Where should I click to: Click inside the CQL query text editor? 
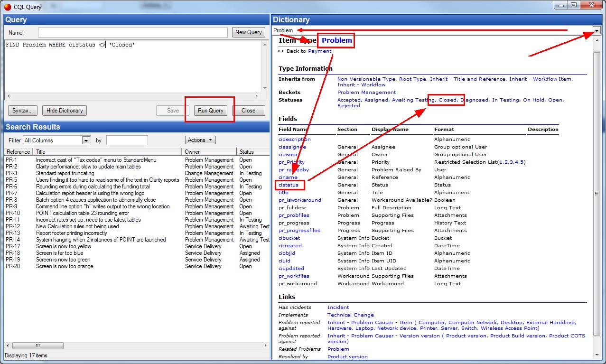(x=133, y=66)
